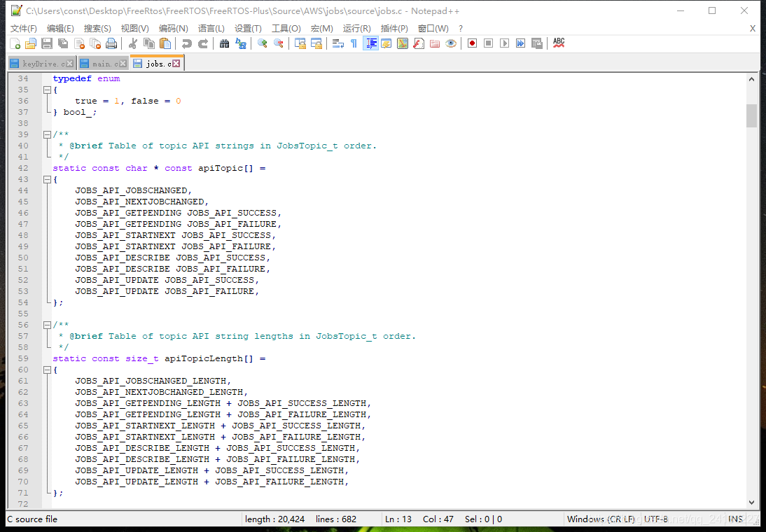Viewport: 766px width, 532px height.
Task: Create a new file with New icon
Action: pos(15,43)
